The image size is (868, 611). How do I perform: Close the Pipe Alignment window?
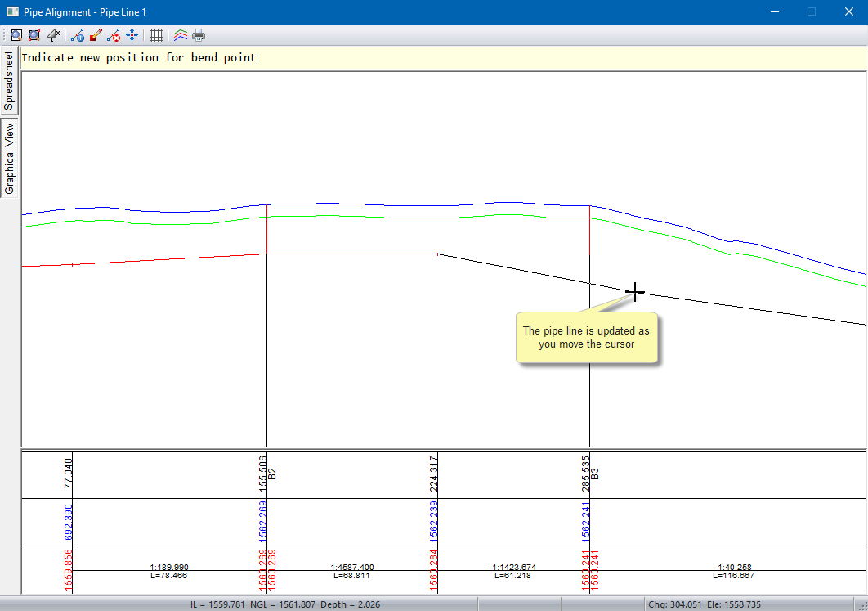[848, 12]
